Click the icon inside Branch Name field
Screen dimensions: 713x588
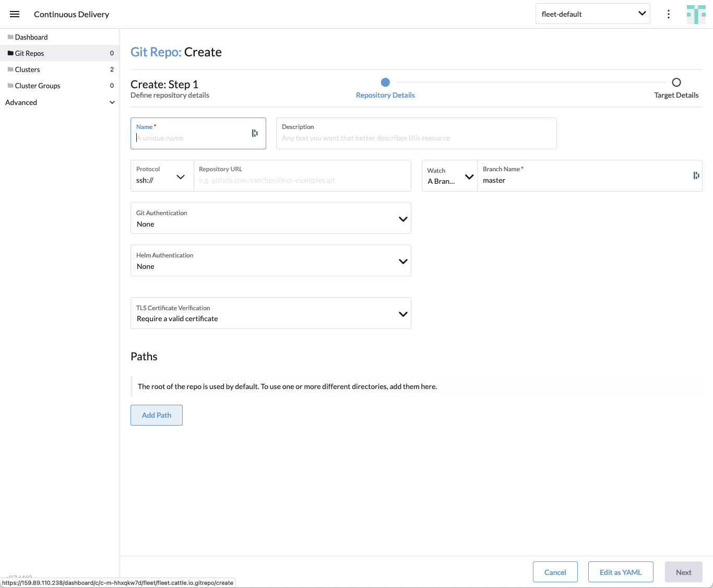pyautogui.click(x=696, y=175)
